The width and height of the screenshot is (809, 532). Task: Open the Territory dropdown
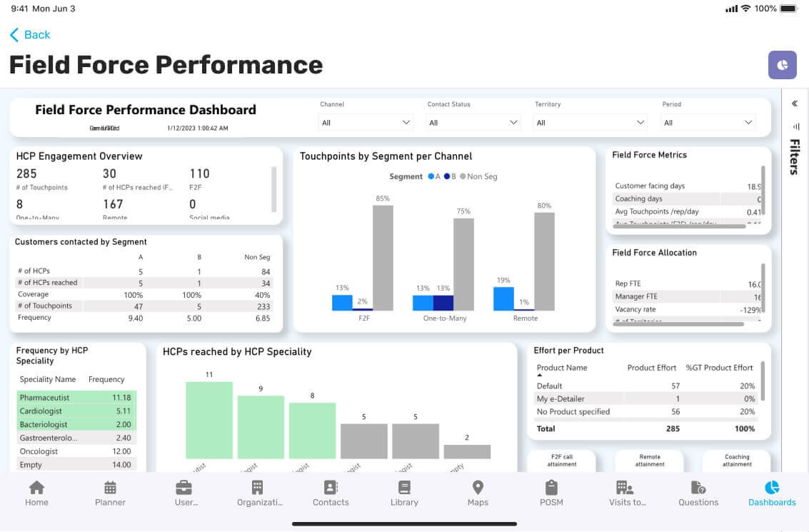coord(590,123)
